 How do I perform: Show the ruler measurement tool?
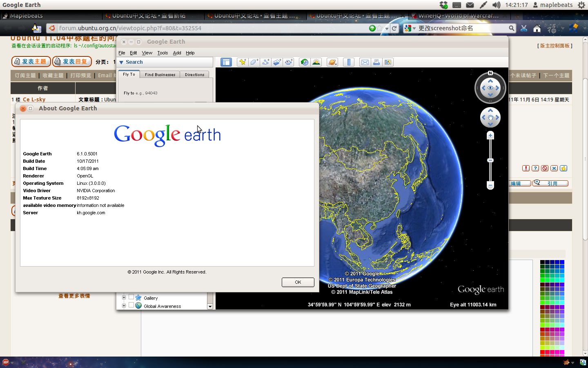tap(349, 62)
